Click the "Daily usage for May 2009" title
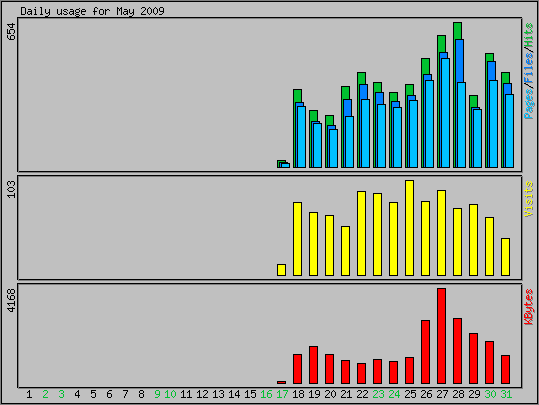The image size is (539, 405). point(92,11)
